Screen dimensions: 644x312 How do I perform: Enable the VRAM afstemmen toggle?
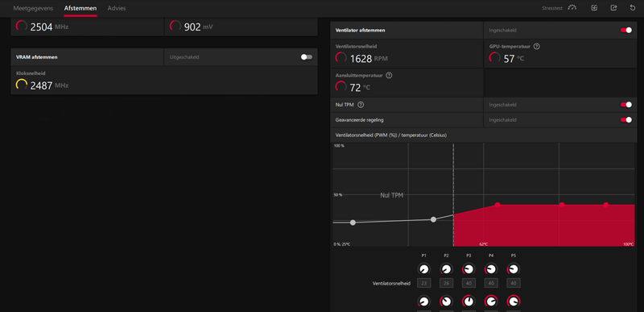click(307, 57)
